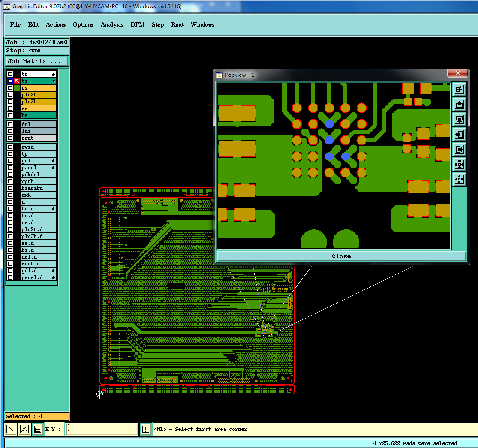Toggle the grid snap icon by X Y
Image resolution: width=478 pixels, height=448 pixels.
coord(38,430)
